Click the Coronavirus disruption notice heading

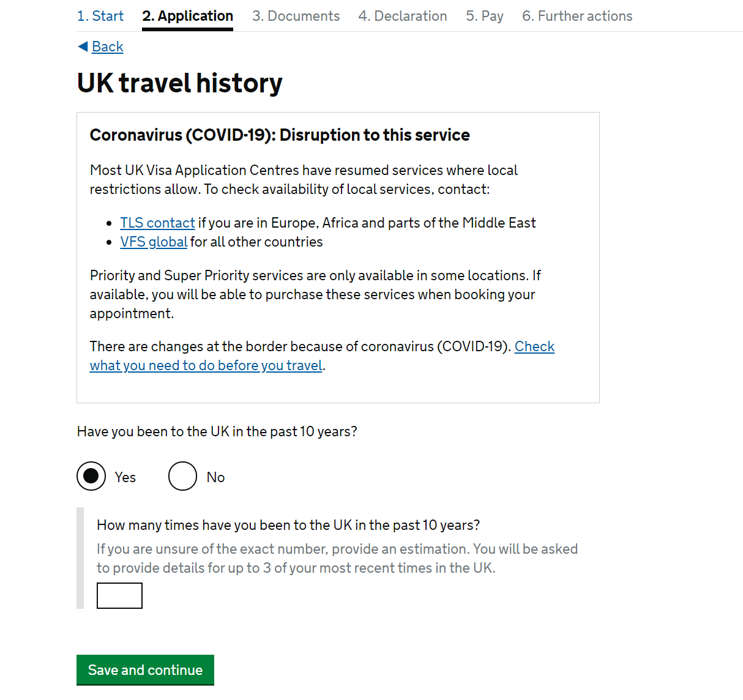[280, 135]
